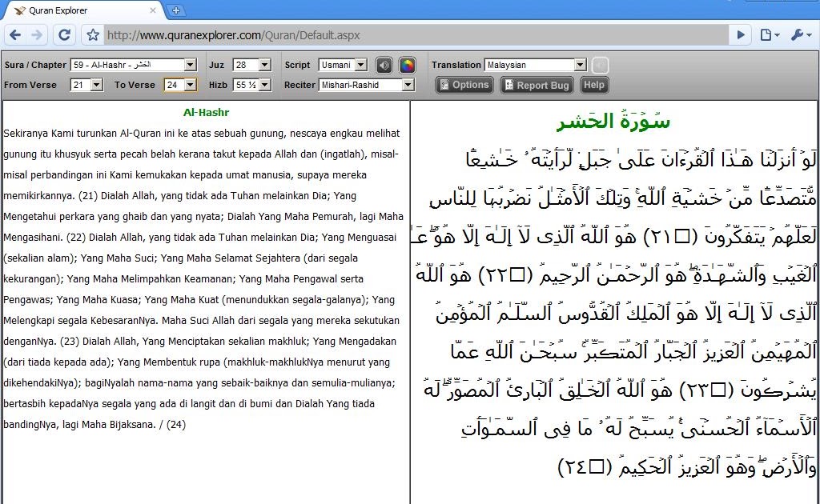Click the greyed-out icon beside the Translation dropdown
The height and width of the screenshot is (504, 820).
click(x=601, y=66)
